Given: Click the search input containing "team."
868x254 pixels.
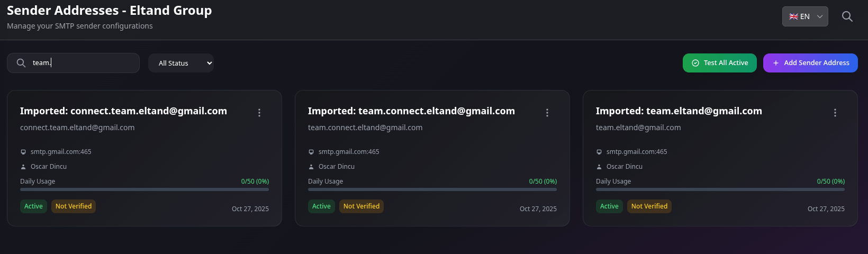Looking at the screenshot, I should pyautogui.click(x=79, y=63).
